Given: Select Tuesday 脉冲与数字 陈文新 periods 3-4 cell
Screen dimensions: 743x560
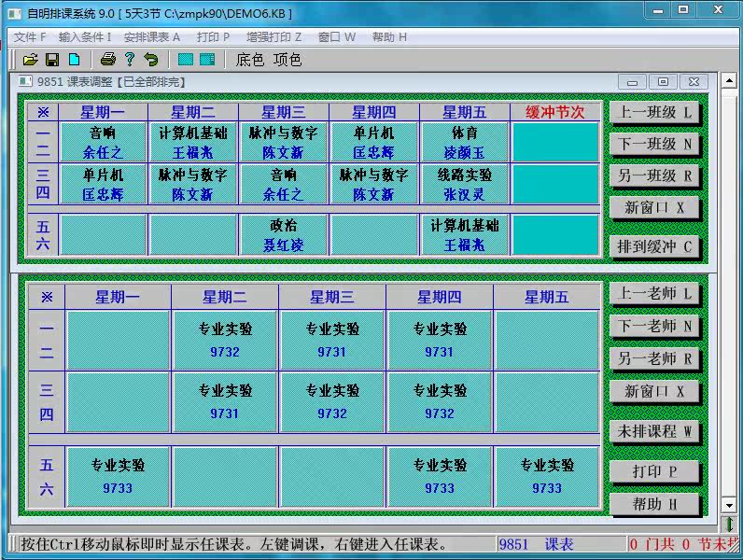Looking at the screenshot, I should point(193,184).
